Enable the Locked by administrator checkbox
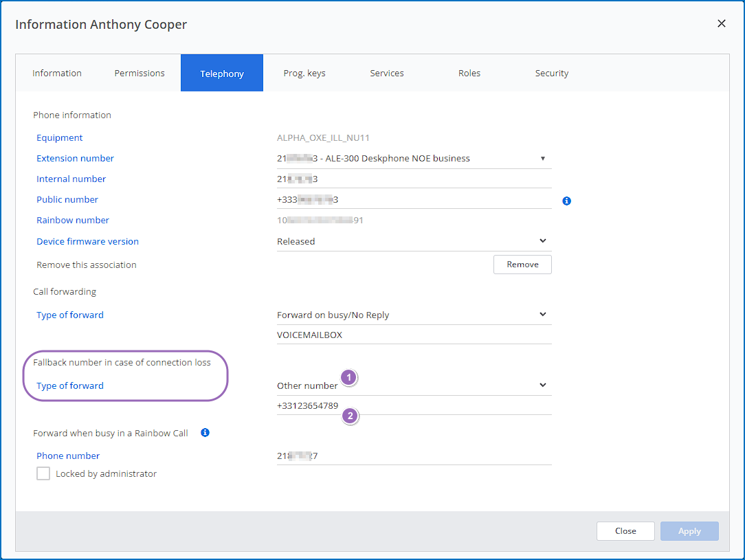Image resolution: width=745 pixels, height=560 pixels. (43, 473)
